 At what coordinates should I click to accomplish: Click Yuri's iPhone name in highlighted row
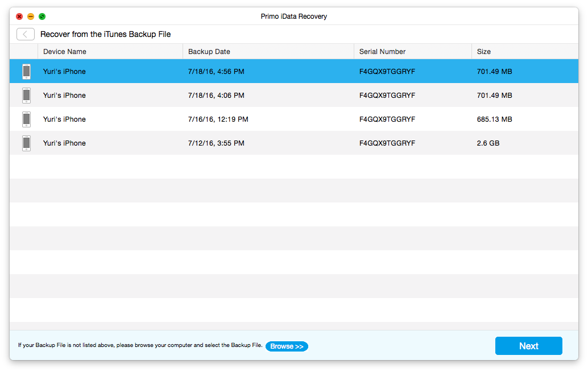click(64, 71)
